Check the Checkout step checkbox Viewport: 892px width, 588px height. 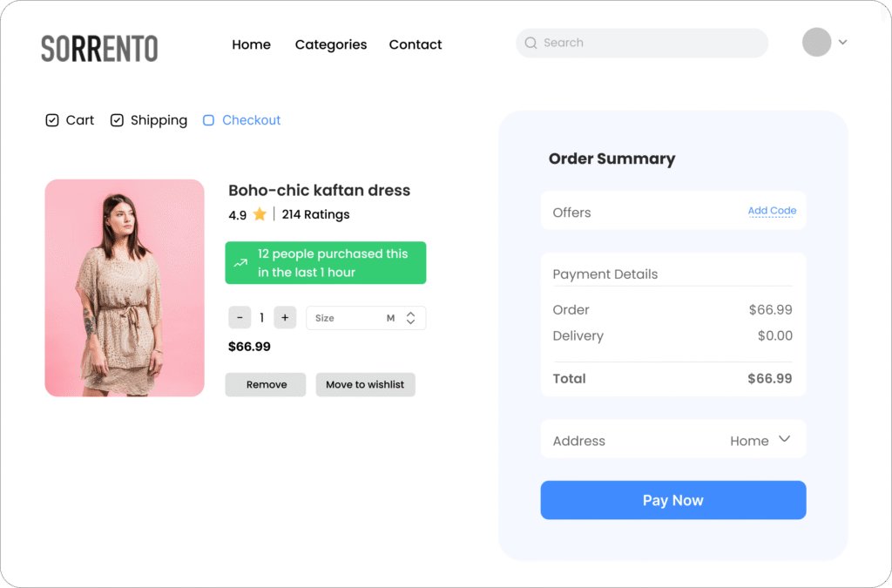[208, 120]
